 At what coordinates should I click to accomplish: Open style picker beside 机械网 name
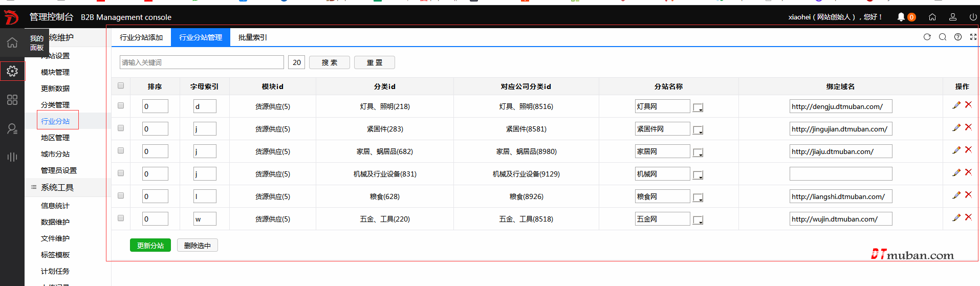tap(698, 175)
